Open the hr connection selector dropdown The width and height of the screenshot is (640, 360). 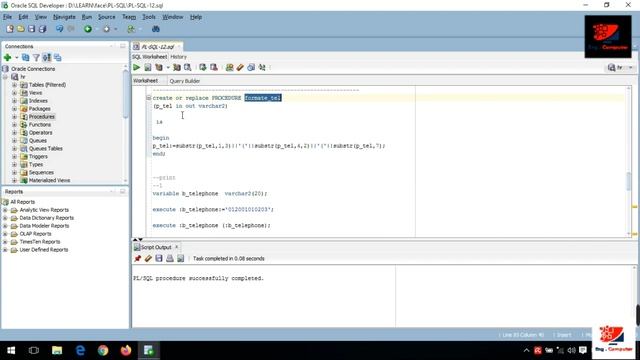631,68
